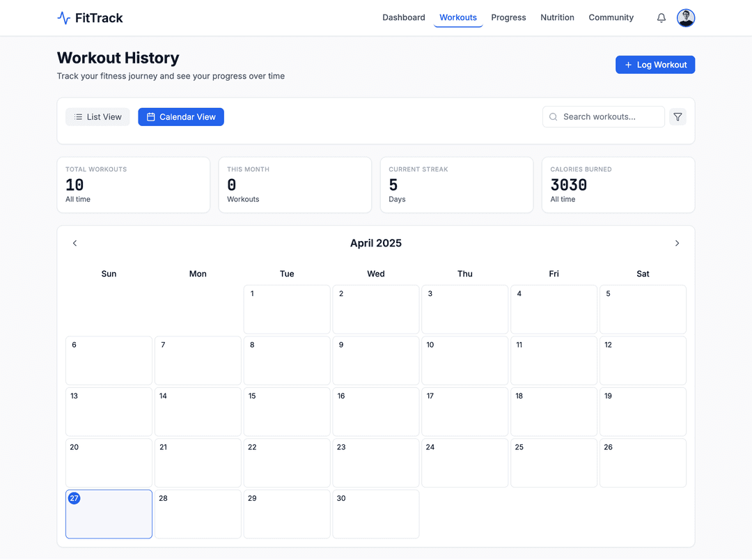Click the magnifier icon in search box
Viewport: 752px width, 560px height.
click(554, 117)
